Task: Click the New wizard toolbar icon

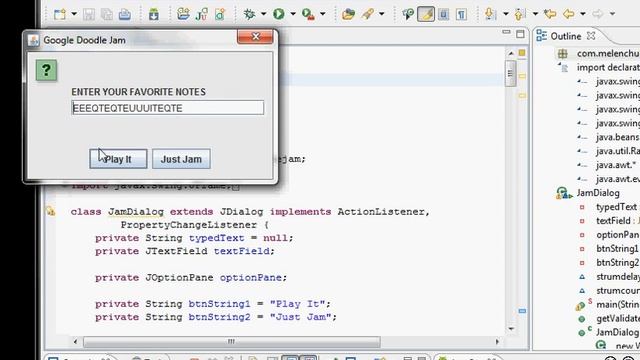Action: 60,14
